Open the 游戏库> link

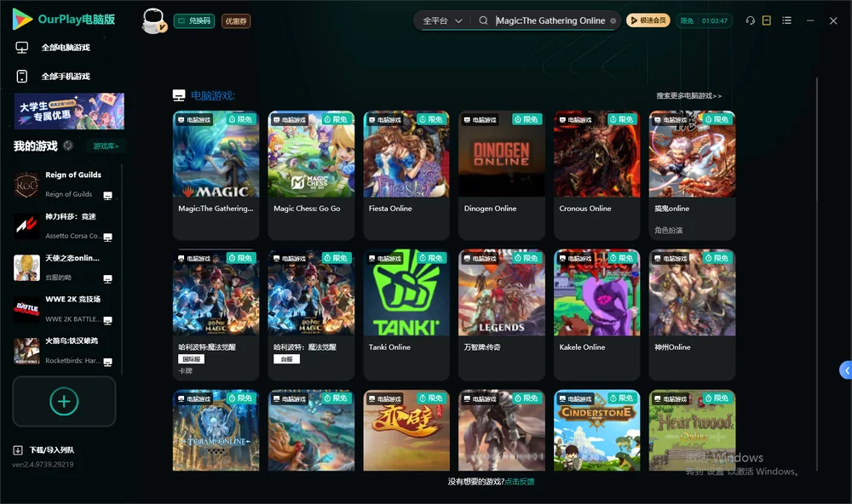point(106,146)
